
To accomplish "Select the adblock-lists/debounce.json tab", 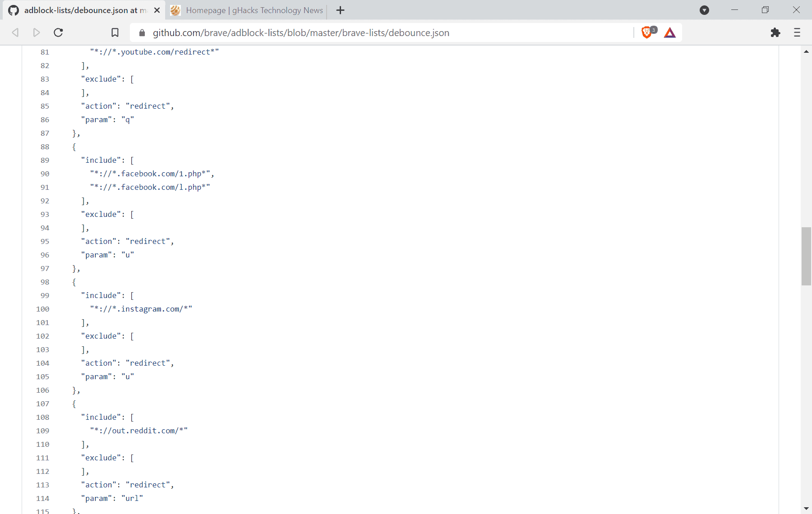I will tap(84, 10).
